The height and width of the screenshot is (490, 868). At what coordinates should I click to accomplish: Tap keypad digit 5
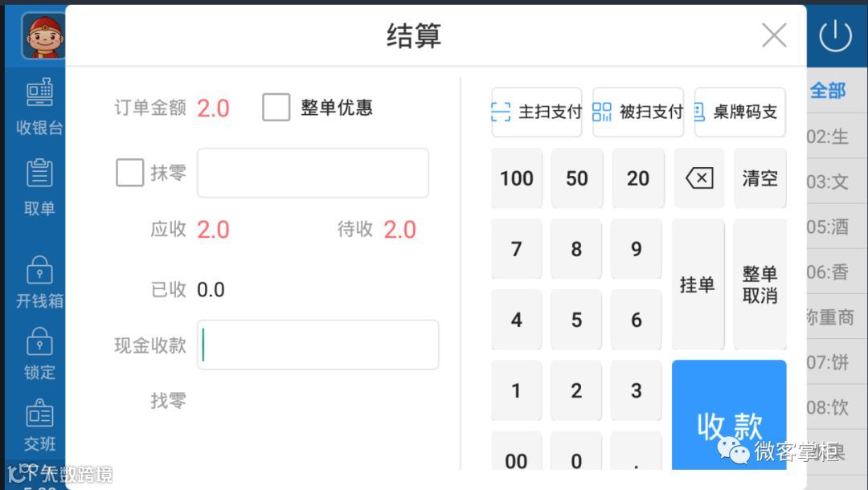pos(576,320)
